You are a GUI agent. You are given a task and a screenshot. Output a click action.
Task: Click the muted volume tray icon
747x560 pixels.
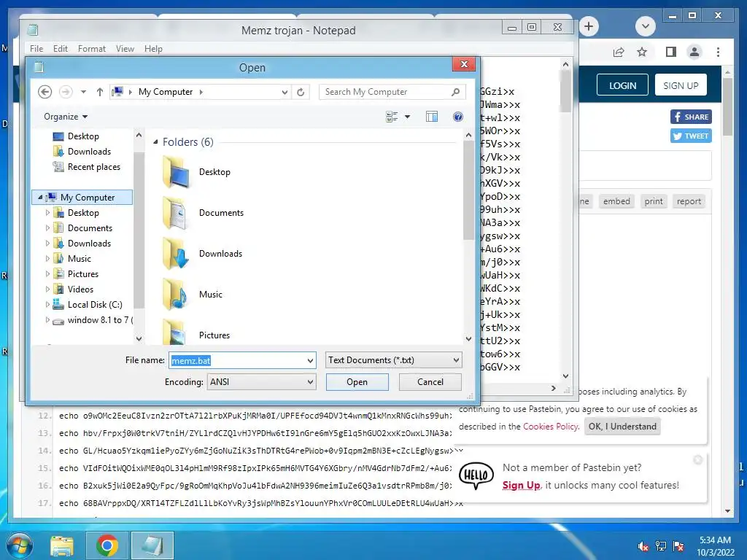[643, 546]
